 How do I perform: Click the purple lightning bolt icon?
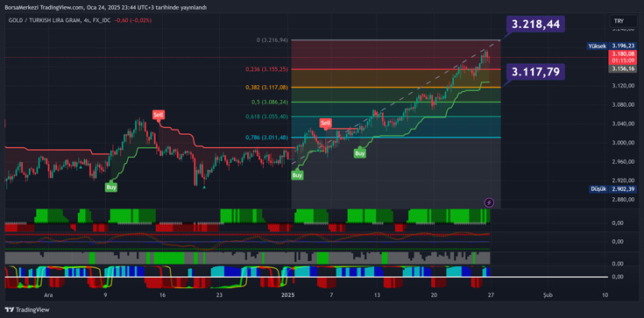coord(489,202)
